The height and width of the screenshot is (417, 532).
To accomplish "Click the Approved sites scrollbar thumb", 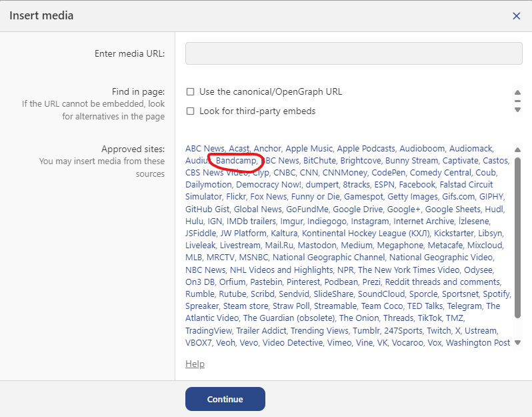I will (x=517, y=238).
